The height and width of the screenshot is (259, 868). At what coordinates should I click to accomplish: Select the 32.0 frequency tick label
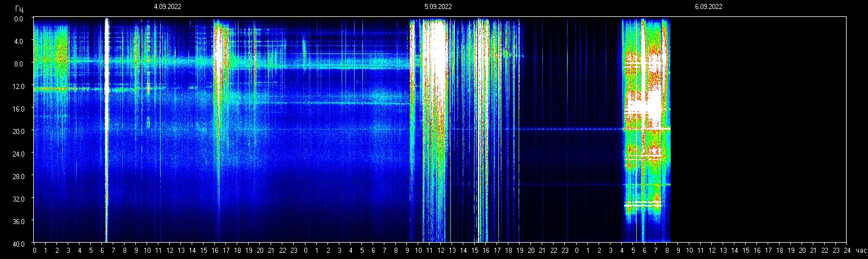pyautogui.click(x=19, y=199)
